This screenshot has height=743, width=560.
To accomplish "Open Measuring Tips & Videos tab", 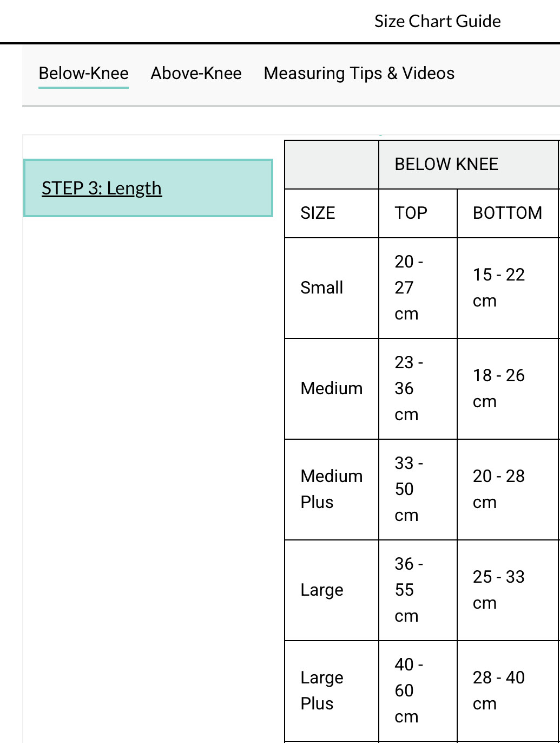I will pyautogui.click(x=359, y=73).
